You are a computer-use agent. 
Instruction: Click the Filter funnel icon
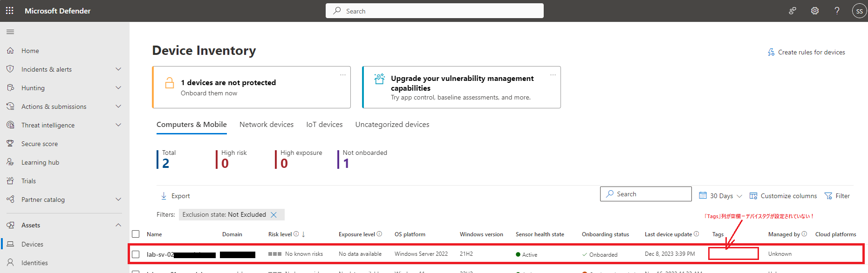click(828, 196)
